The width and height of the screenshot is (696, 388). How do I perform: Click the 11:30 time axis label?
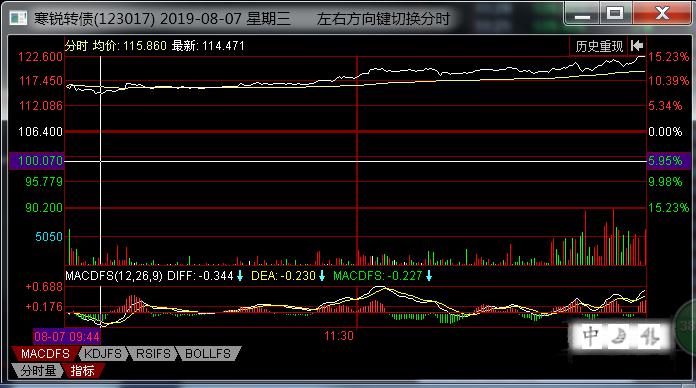point(339,336)
